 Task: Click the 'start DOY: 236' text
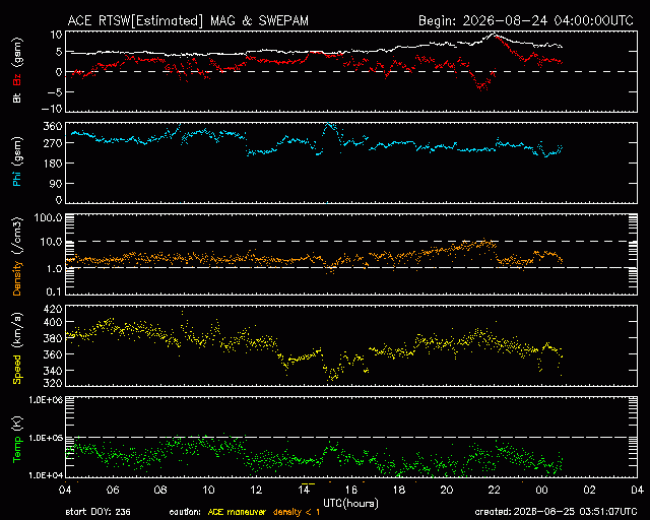click(x=98, y=512)
